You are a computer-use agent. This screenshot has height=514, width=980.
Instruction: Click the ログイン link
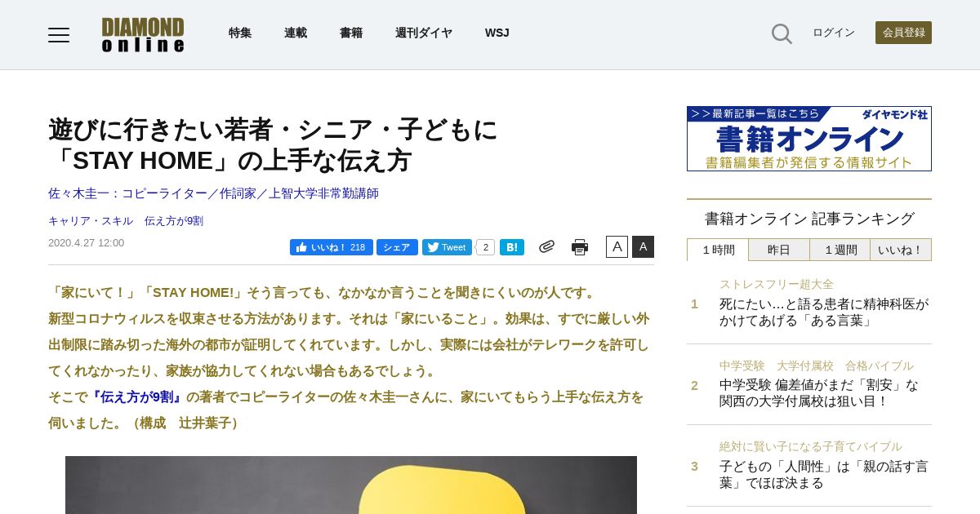click(x=834, y=33)
